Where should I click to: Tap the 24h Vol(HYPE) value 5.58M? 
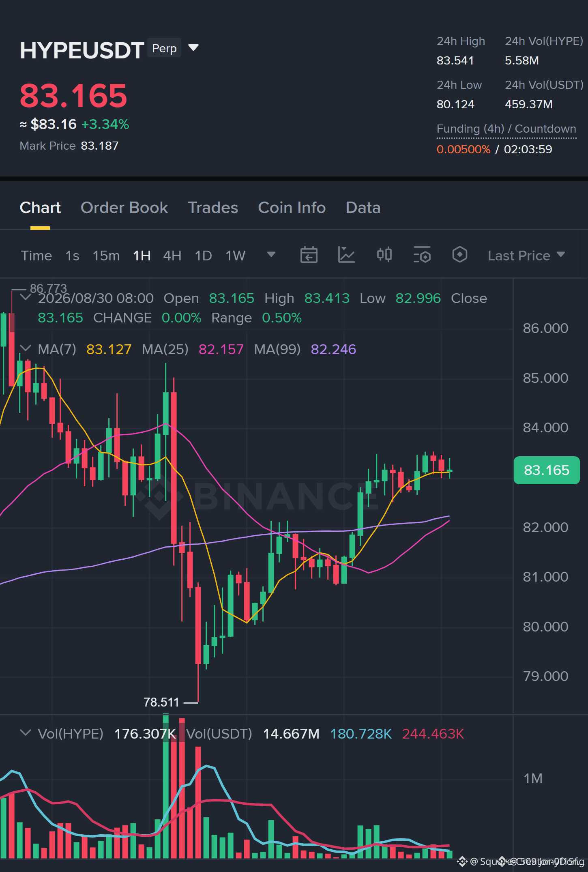pos(522,60)
